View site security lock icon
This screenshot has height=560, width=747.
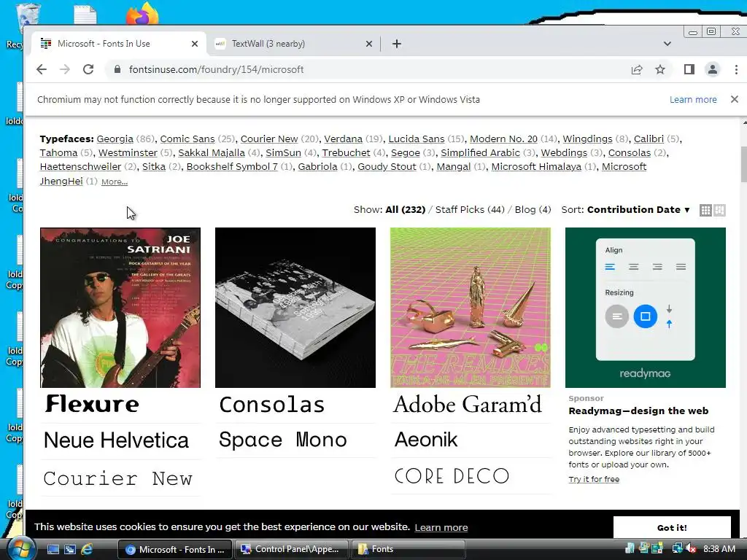[117, 69]
